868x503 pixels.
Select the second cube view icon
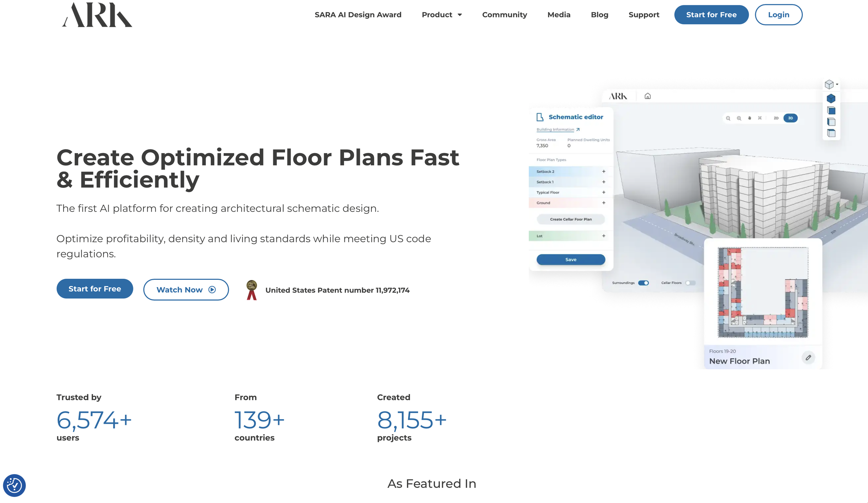pos(831,110)
